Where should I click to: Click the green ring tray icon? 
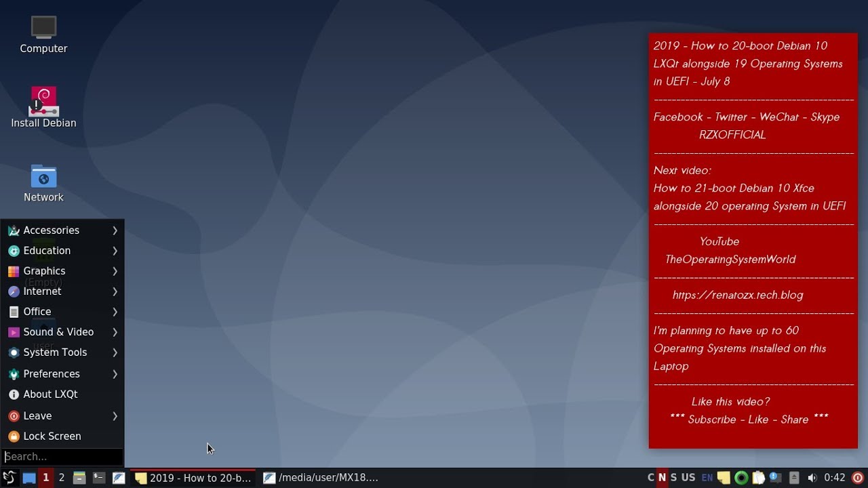(x=741, y=478)
